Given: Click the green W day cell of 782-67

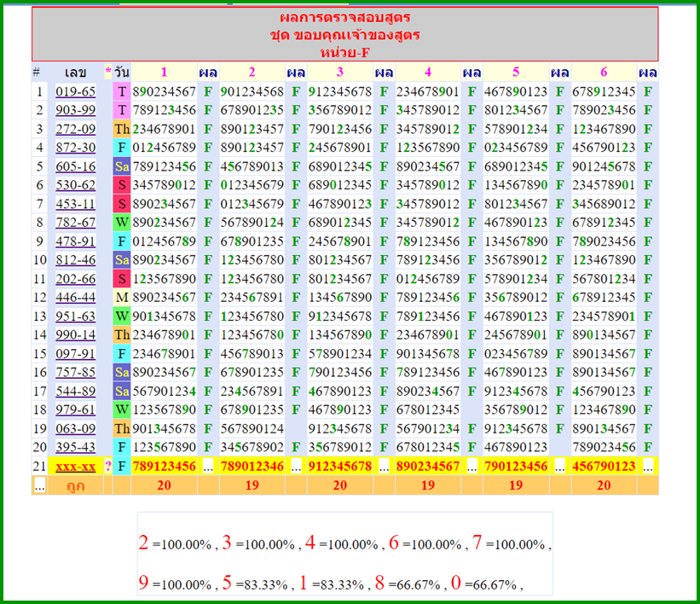Looking at the screenshot, I should (121, 223).
